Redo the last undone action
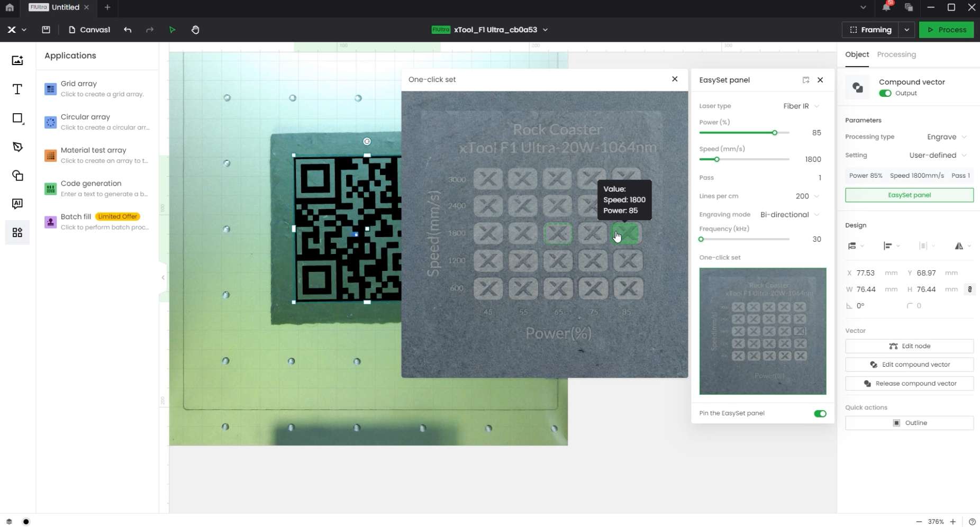The width and height of the screenshot is (980, 527). coord(150,30)
